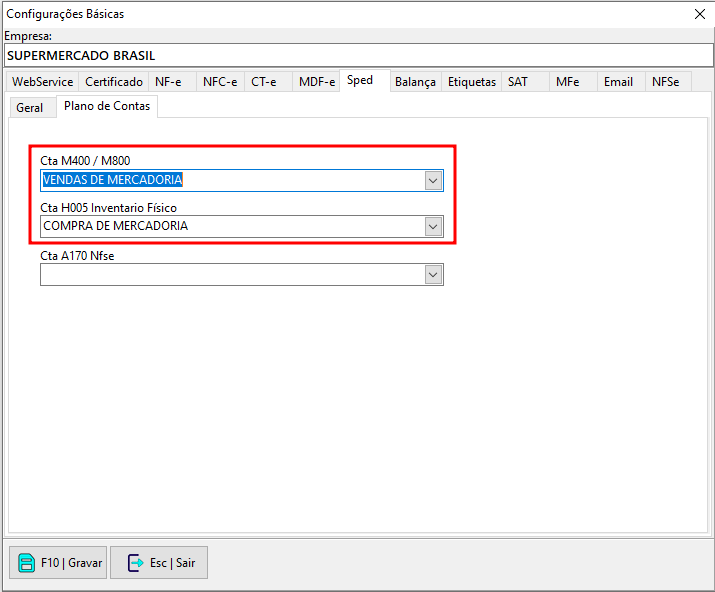The height and width of the screenshot is (592, 715).
Task: Select the NF-e tab
Action: 168,82
